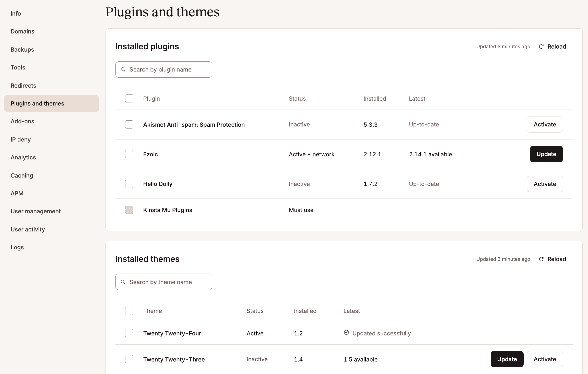
Task: Click the Updated successfully checkmark icon
Action: 346,333
